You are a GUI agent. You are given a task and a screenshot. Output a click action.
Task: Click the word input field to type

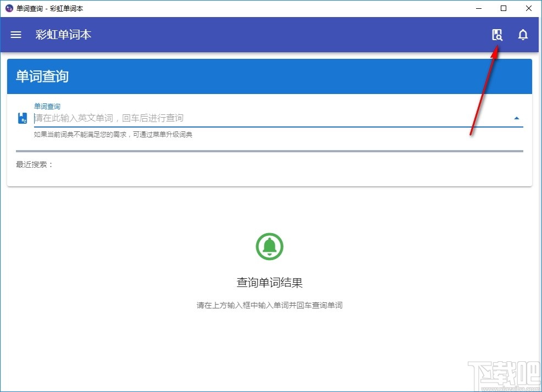click(220, 118)
